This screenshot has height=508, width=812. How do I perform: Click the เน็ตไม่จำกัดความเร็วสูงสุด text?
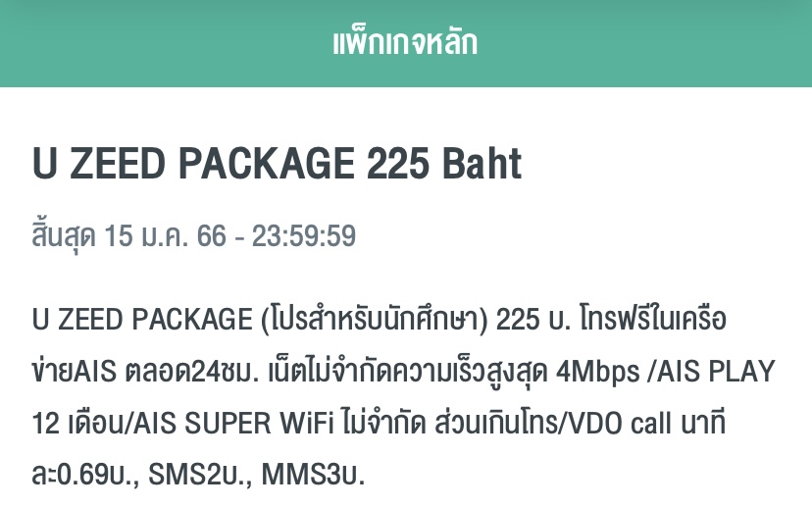coord(408,372)
